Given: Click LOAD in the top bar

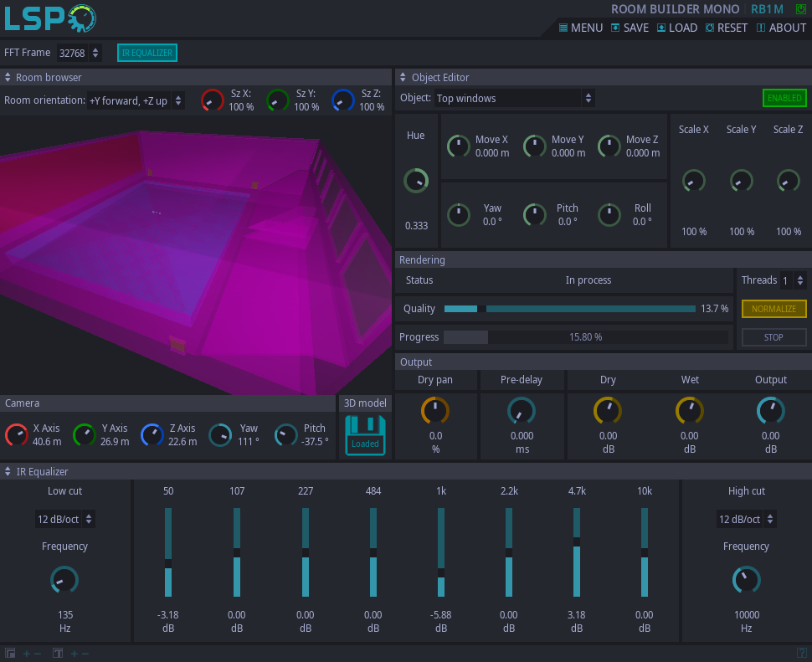Looking at the screenshot, I should [x=677, y=28].
